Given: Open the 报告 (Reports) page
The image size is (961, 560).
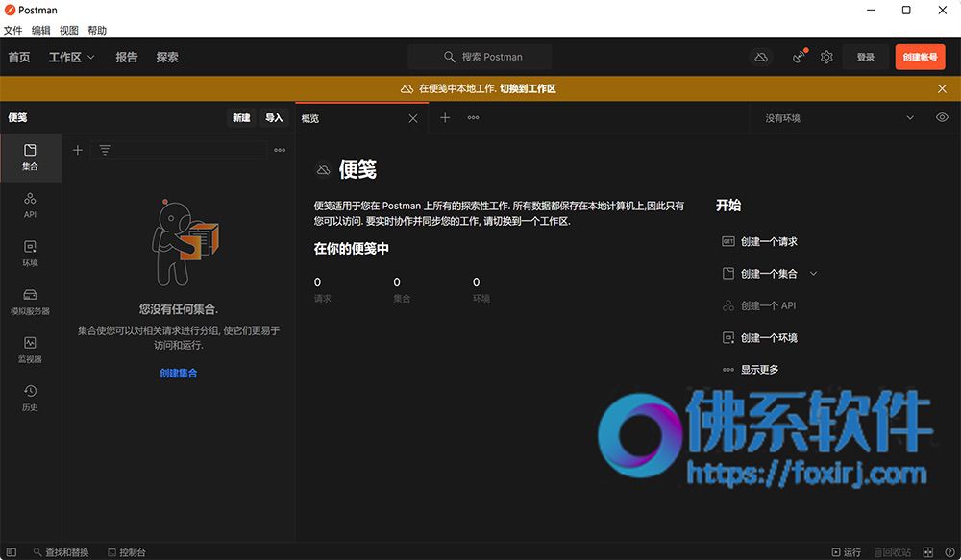Looking at the screenshot, I should pyautogui.click(x=127, y=58).
